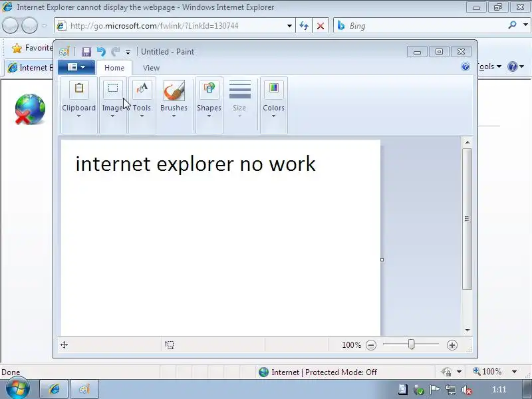532x399 pixels.
Task: Click the Windows Start orb
Action: tap(17, 388)
